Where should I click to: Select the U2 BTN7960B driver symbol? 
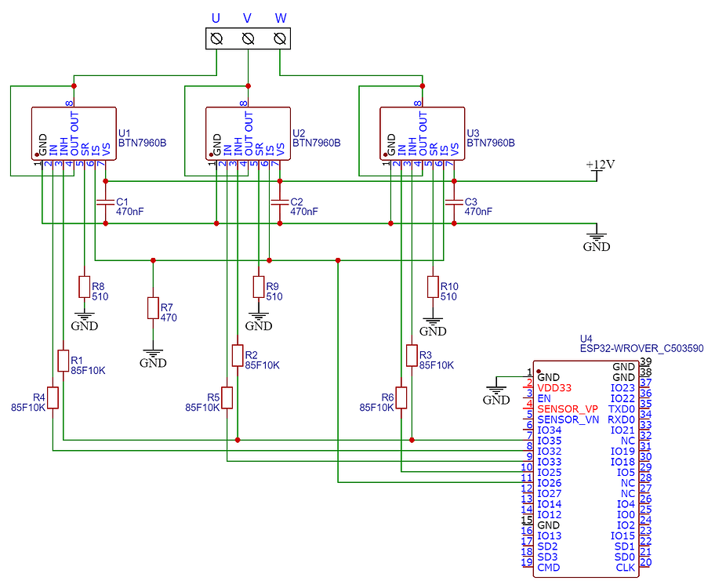click(x=247, y=133)
